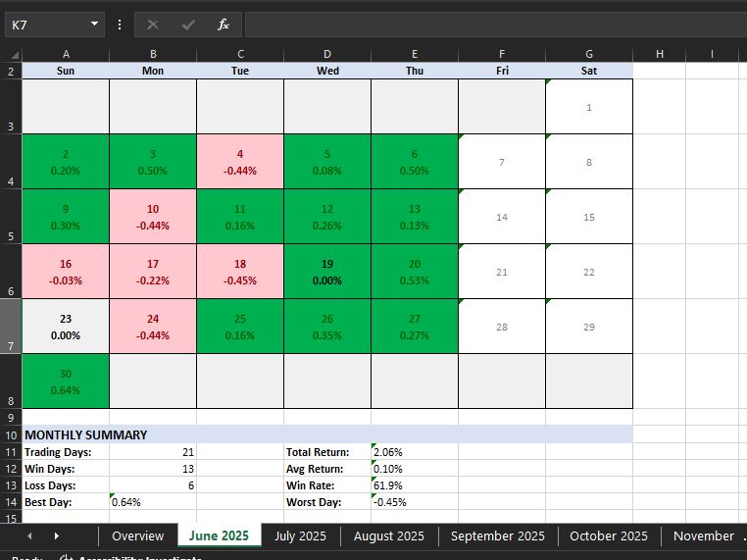Click Saturday cell showing 1
This screenshot has width=747, height=560.
[x=589, y=107]
